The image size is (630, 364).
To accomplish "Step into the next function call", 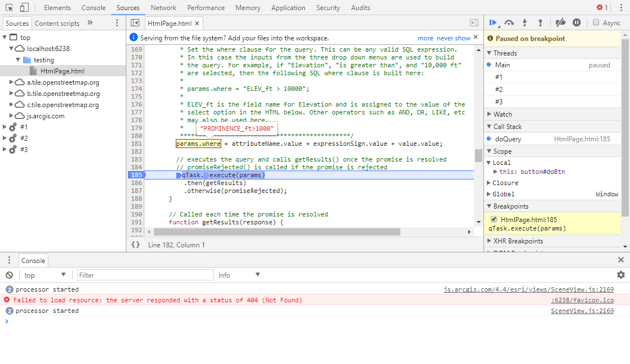I will pyautogui.click(x=524, y=23).
